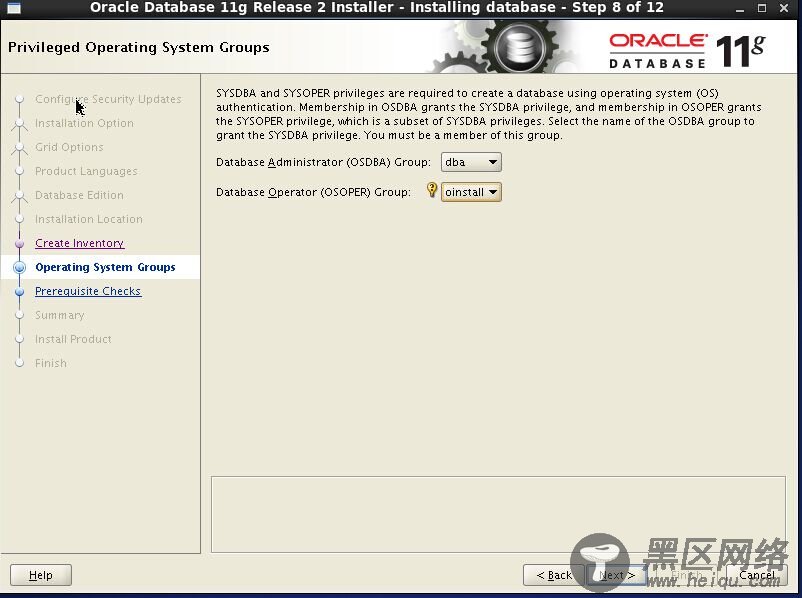Click Summary step label
The image size is (802, 598).
[59, 315]
